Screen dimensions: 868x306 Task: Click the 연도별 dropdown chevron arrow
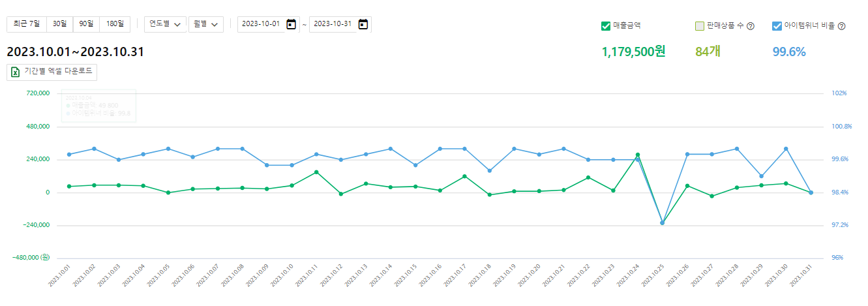[x=177, y=25]
